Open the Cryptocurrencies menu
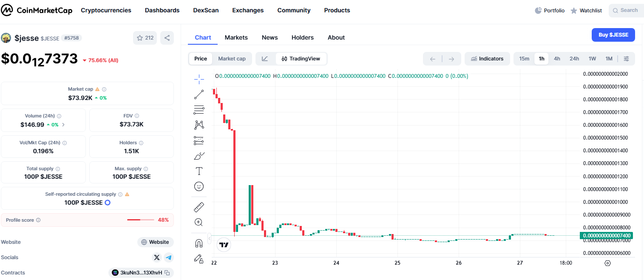Image resolution: width=644 pixels, height=280 pixels. (x=106, y=10)
